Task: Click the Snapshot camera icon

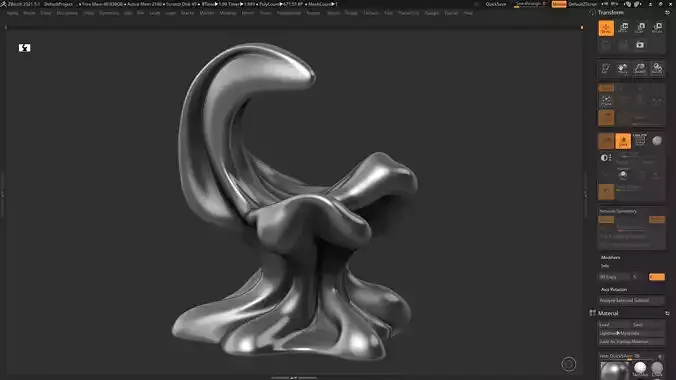Action: coord(640,45)
